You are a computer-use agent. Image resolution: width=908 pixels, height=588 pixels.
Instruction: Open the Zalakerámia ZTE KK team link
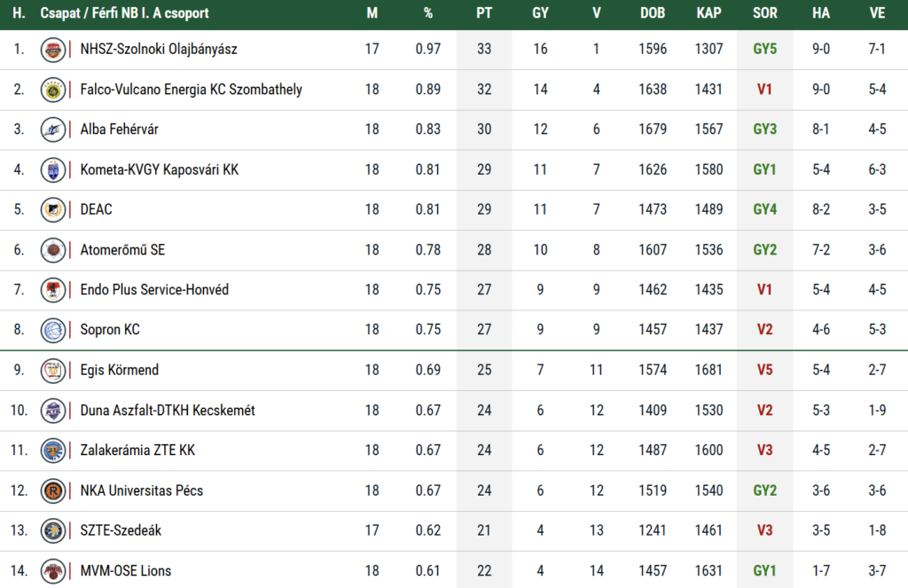[137, 451]
